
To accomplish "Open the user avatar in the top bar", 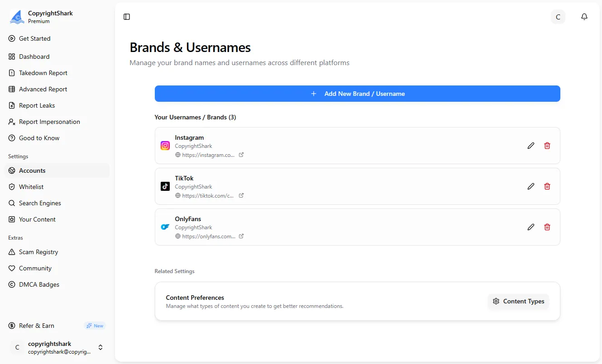I will (558, 16).
